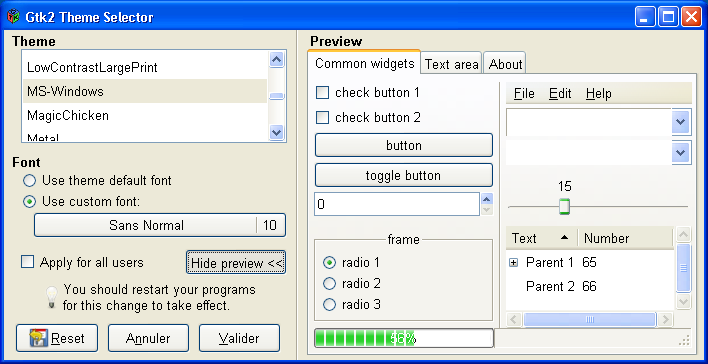Screen dimensions: 708x364
Task: Select radio 2 in frame
Action: (330, 283)
